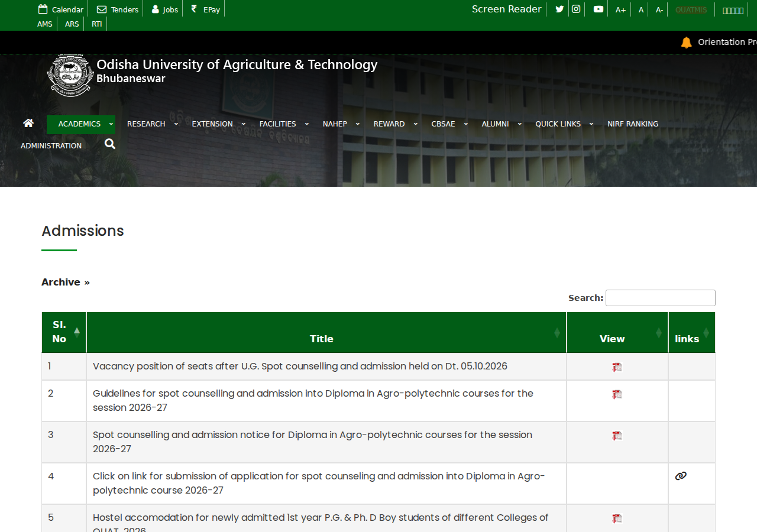The image size is (757, 532).
Task: Expand the RESEARCH dropdown menu
Action: [152, 124]
